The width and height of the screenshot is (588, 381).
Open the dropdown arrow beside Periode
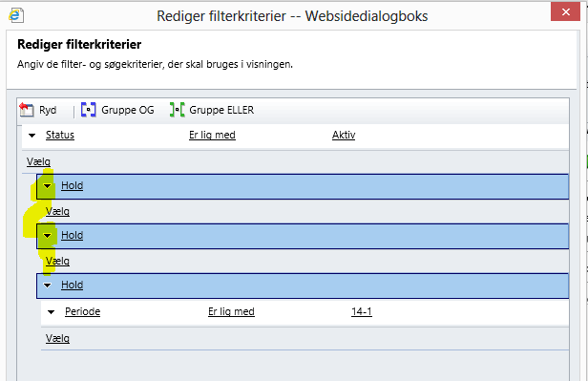(51, 312)
